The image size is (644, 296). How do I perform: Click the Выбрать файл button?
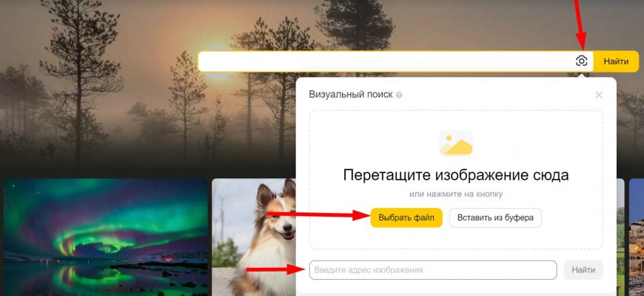[x=406, y=218]
